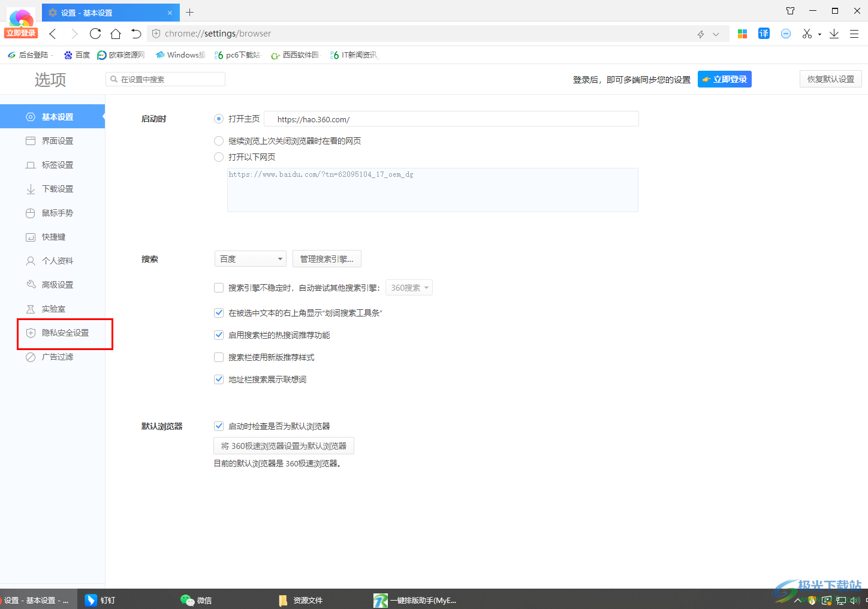
Task: Toggle 地址栏搜索展示联想词 checkbox
Action: (x=219, y=379)
